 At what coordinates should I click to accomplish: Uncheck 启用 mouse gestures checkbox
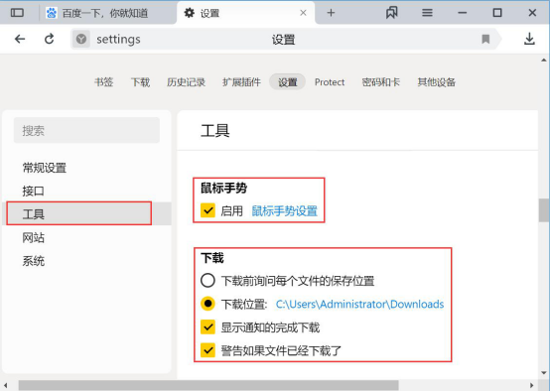[x=208, y=210]
